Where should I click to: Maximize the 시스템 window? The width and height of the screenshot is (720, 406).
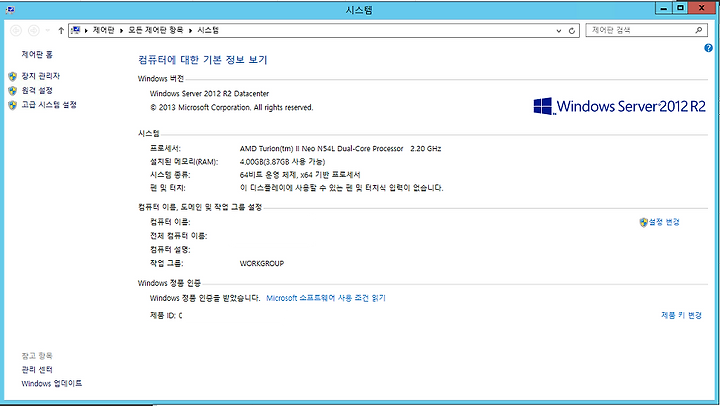coord(680,8)
